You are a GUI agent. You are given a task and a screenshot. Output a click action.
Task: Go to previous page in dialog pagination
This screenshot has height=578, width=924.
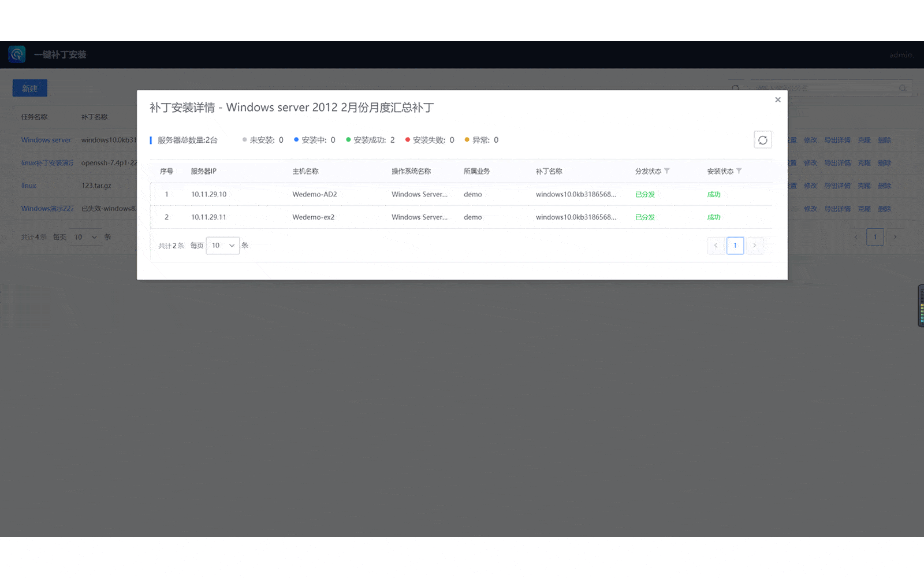[x=716, y=246]
